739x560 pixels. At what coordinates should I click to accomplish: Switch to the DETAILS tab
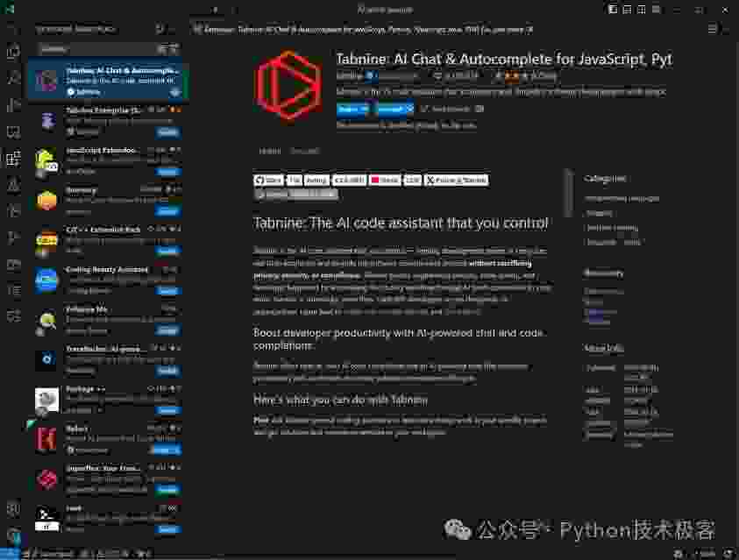pos(270,152)
